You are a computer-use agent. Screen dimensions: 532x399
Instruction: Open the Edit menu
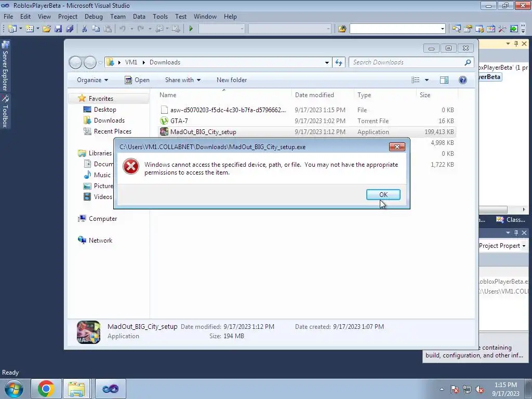(25, 16)
